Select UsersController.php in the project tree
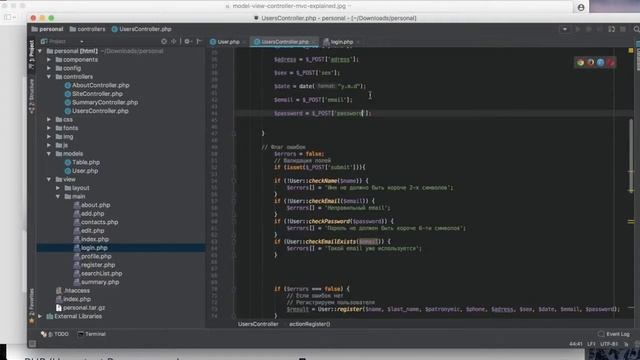The width and height of the screenshot is (640, 360). 97,111
